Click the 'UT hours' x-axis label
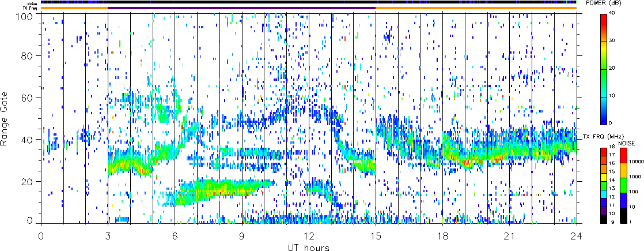Viewport: 644px width, 251px height. click(309, 248)
